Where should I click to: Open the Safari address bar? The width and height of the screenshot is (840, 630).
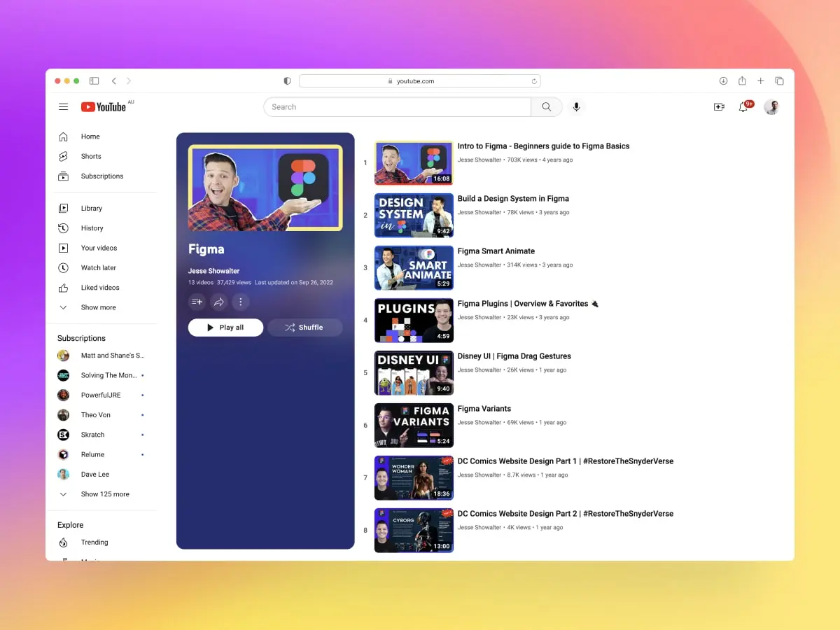[x=419, y=81]
